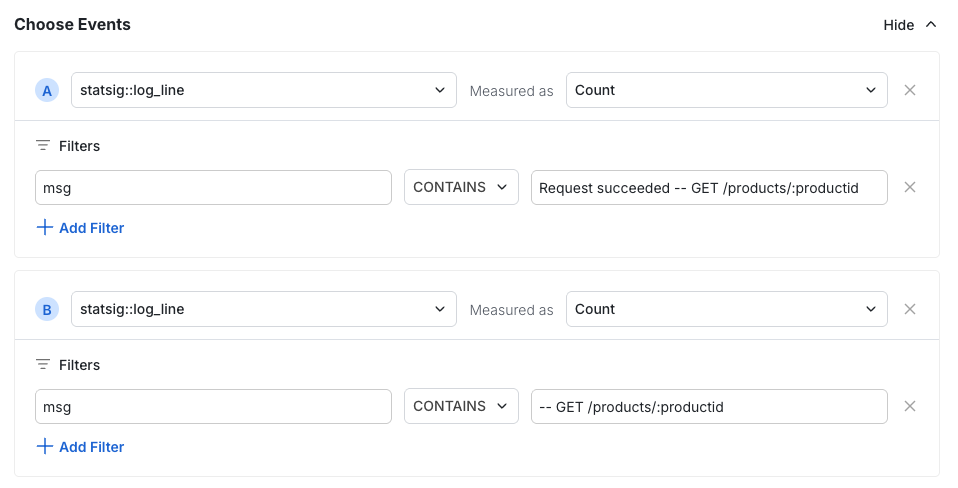Screen dimensions: 958x488
Task: Delete the msg filter in event B
Action: pyautogui.click(x=910, y=406)
